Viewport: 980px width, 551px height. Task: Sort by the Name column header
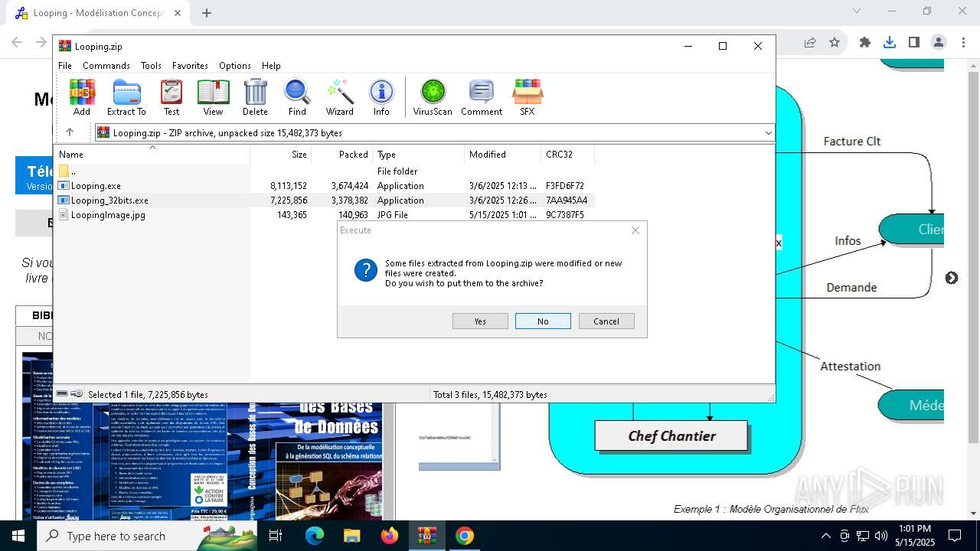coord(152,155)
